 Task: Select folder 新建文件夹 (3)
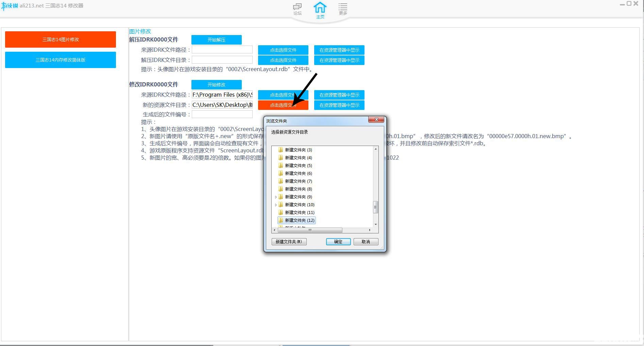pos(298,150)
